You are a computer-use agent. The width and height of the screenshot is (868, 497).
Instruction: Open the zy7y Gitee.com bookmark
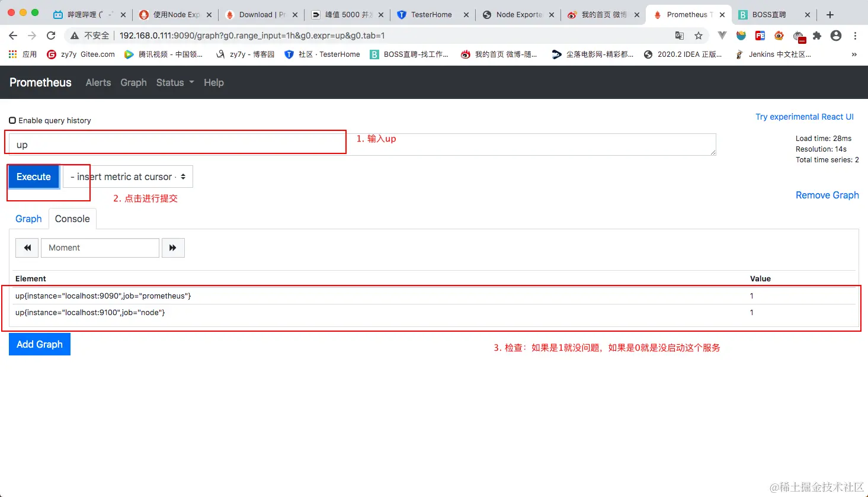pos(81,54)
